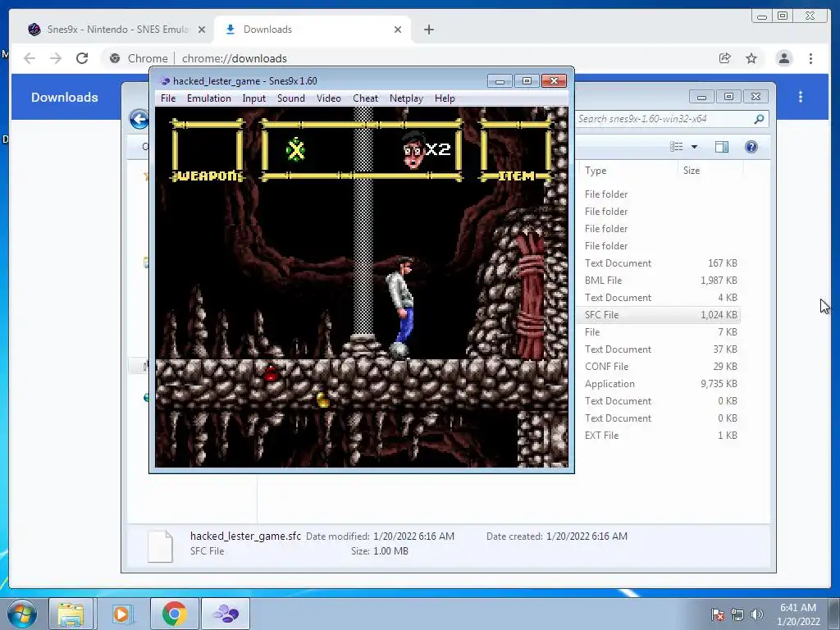Open the volume tray icon
Screen dimensions: 840x630
pos(756,614)
